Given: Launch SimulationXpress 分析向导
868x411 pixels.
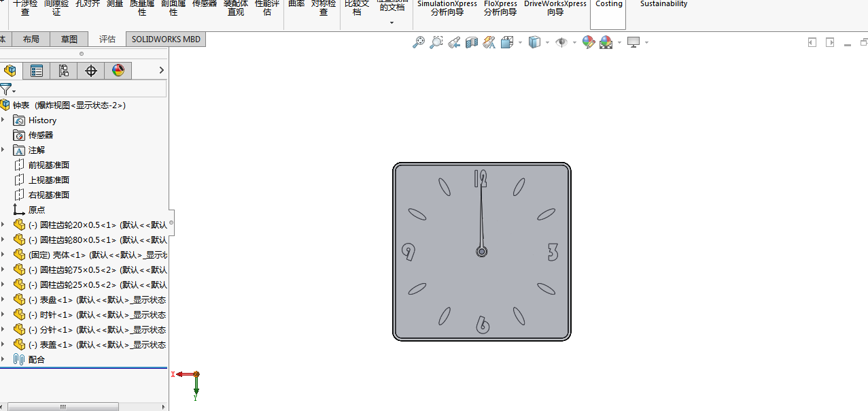Looking at the screenshot, I should coord(447,7).
